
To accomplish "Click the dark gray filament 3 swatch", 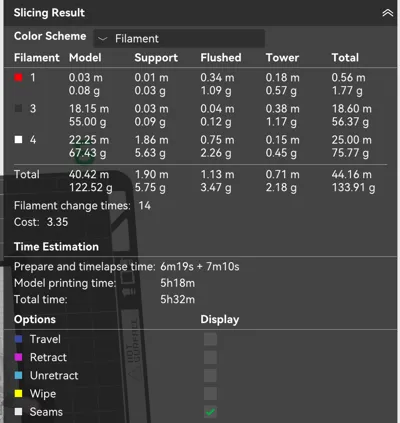I will 19,108.
